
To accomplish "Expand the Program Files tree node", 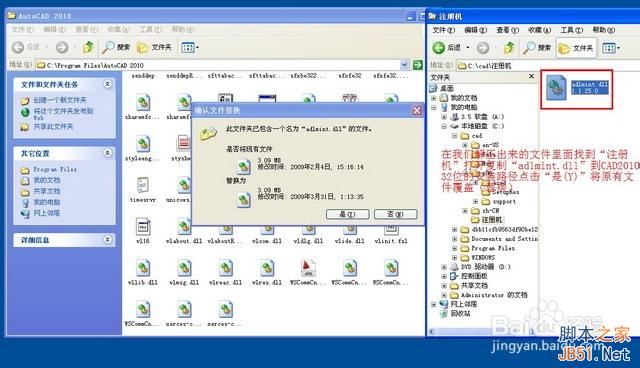I will [x=454, y=248].
